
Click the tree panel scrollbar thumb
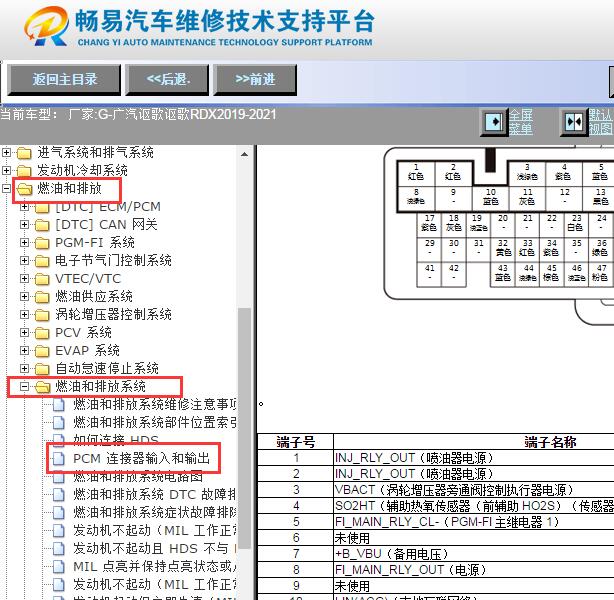coord(244,429)
